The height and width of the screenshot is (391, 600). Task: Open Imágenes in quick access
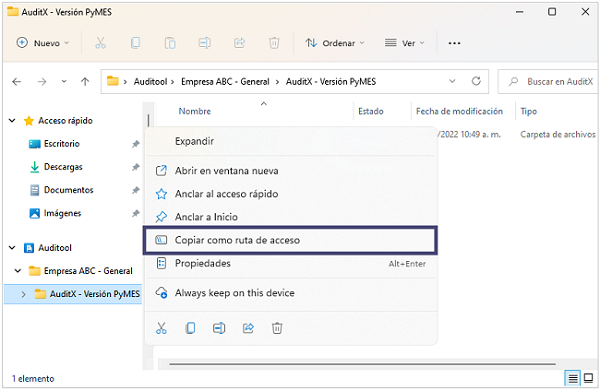pyautogui.click(x=62, y=213)
